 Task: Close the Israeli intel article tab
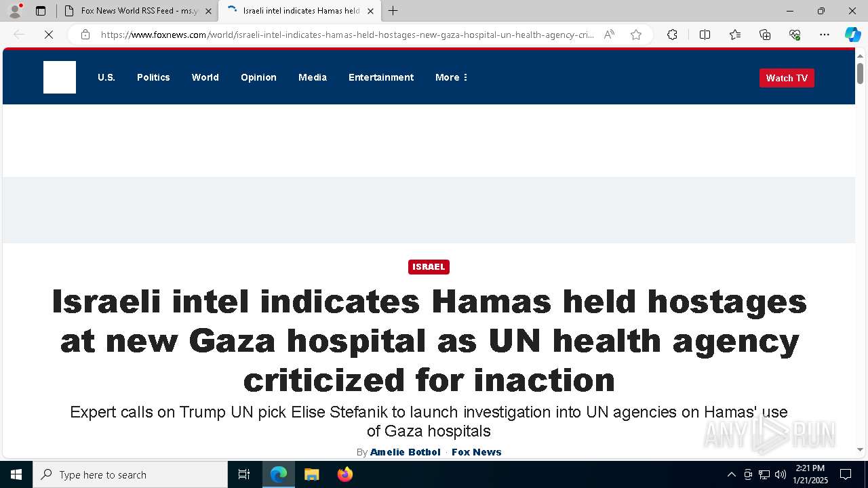point(370,11)
